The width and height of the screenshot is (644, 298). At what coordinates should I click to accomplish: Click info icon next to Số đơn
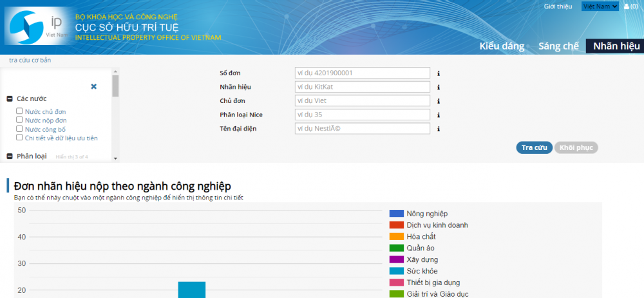(439, 73)
